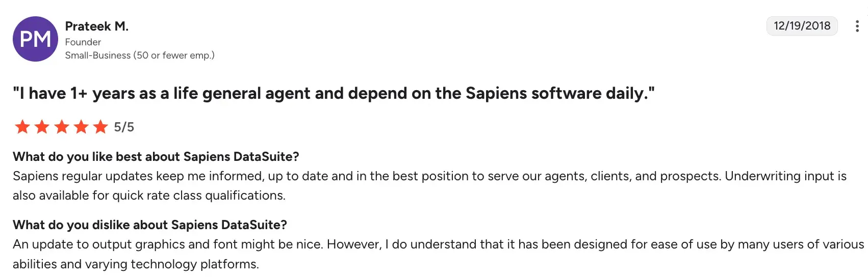Open the three-dot review options menu
868x278 pixels.
[x=857, y=26]
